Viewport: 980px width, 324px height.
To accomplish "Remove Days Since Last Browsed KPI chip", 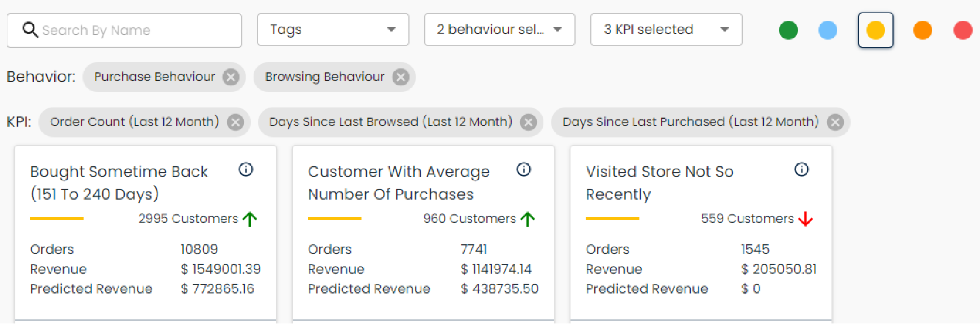I will click(x=529, y=122).
